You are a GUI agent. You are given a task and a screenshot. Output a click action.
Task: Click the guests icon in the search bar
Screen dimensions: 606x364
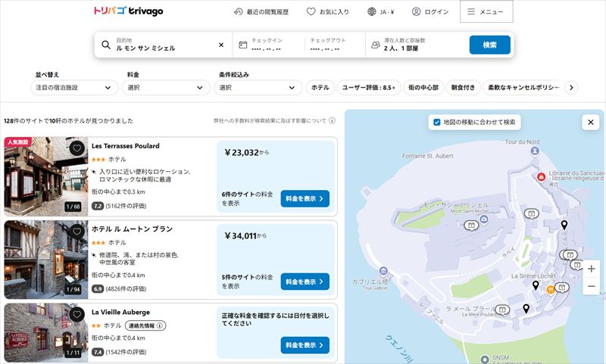point(375,45)
